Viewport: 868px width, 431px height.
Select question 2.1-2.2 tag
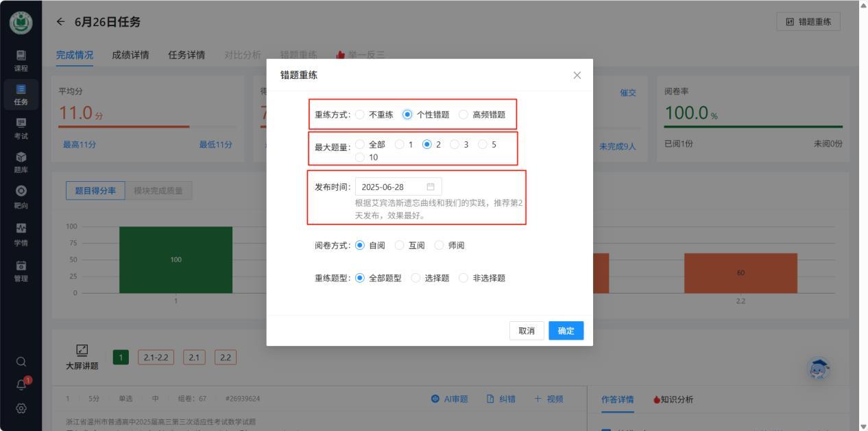156,357
